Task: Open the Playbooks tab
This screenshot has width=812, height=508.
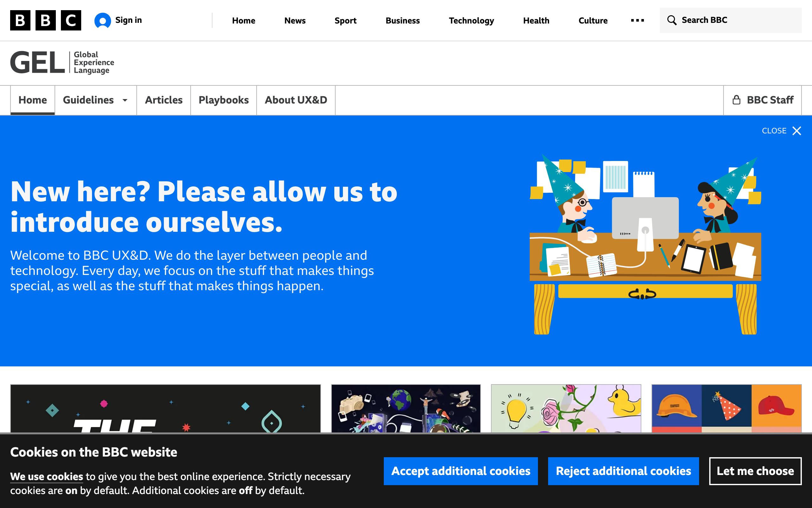Action: click(224, 100)
